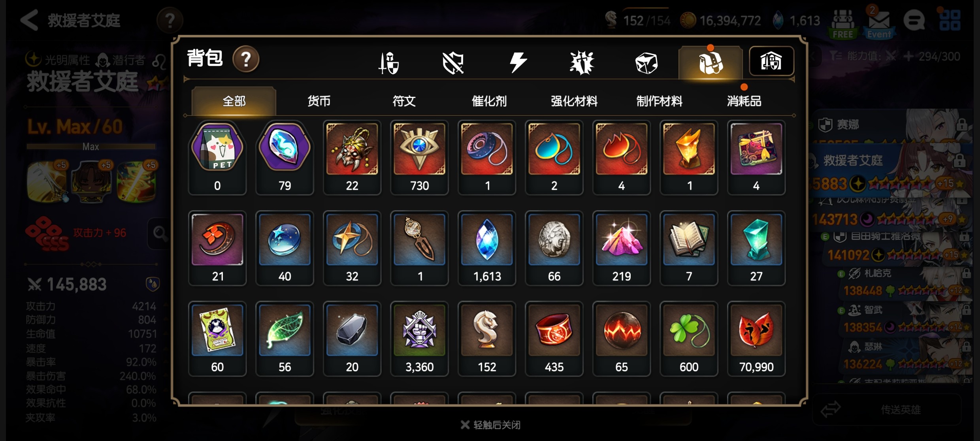Open the FREE gift icon
The image size is (980, 441).
843,24
